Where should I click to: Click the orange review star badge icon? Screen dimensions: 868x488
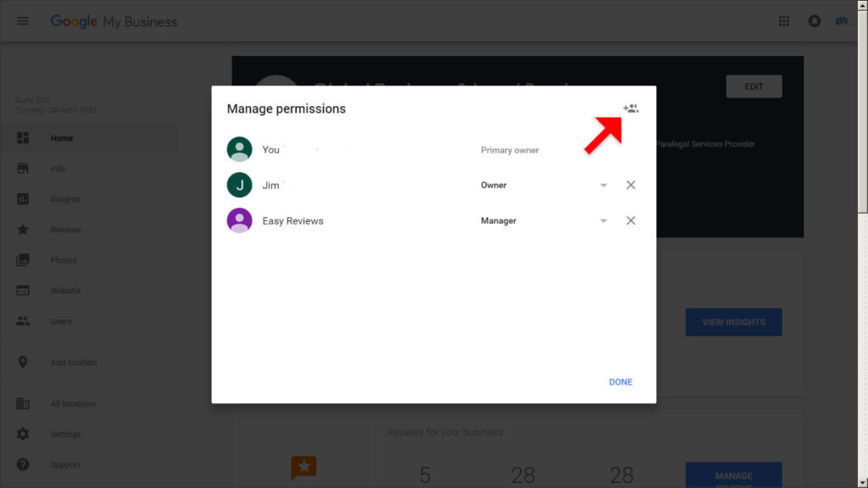303,468
